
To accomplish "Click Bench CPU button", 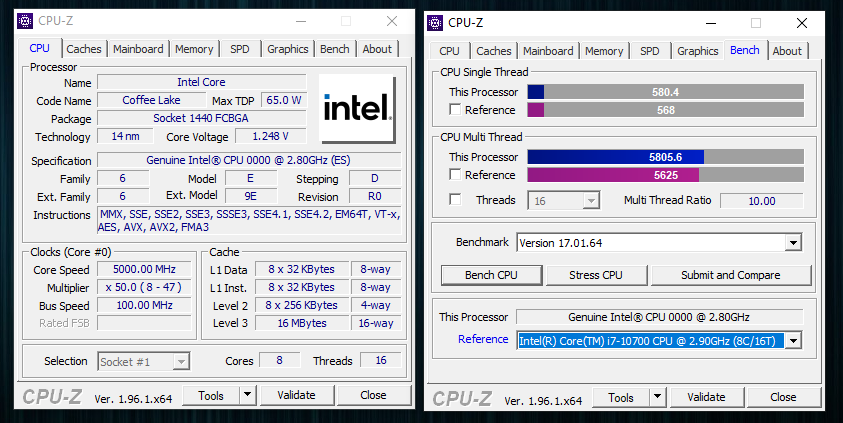I will 491,275.
